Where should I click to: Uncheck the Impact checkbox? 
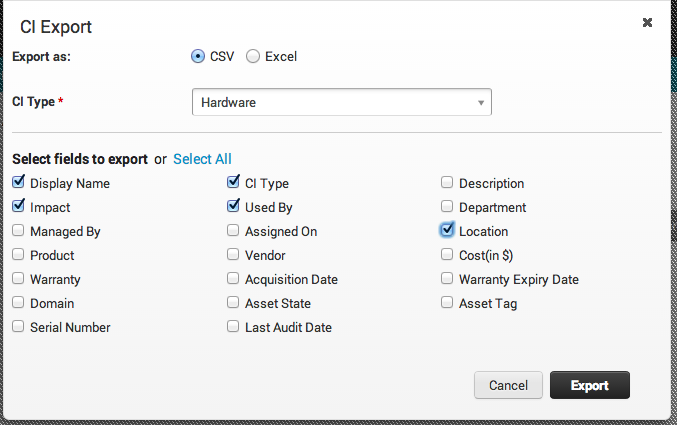coord(18,207)
